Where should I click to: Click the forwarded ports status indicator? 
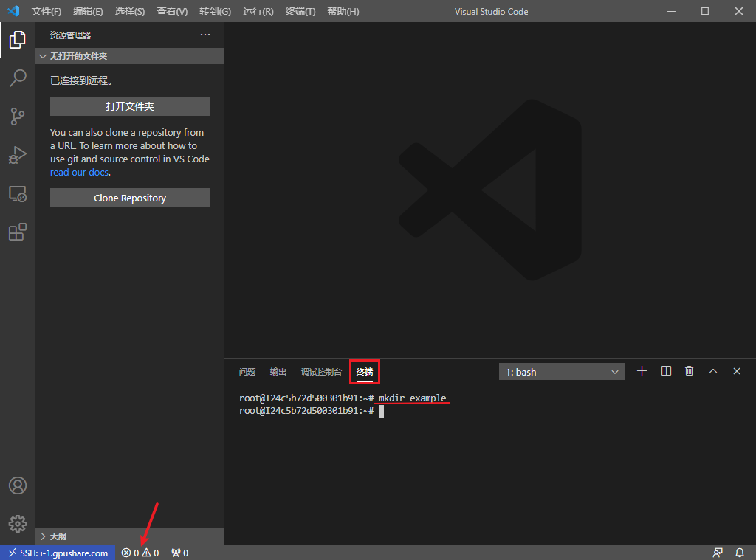pos(180,553)
